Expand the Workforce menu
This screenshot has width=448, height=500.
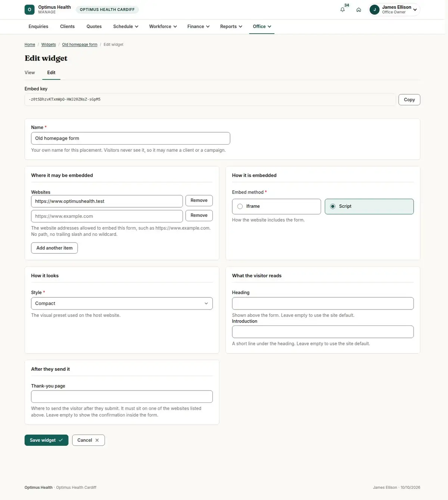[x=163, y=27]
